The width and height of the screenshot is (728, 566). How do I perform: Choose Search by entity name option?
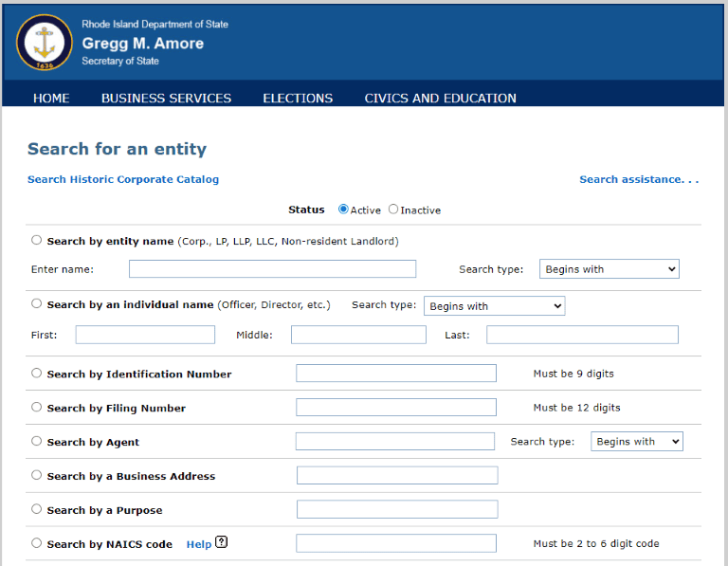(x=37, y=241)
